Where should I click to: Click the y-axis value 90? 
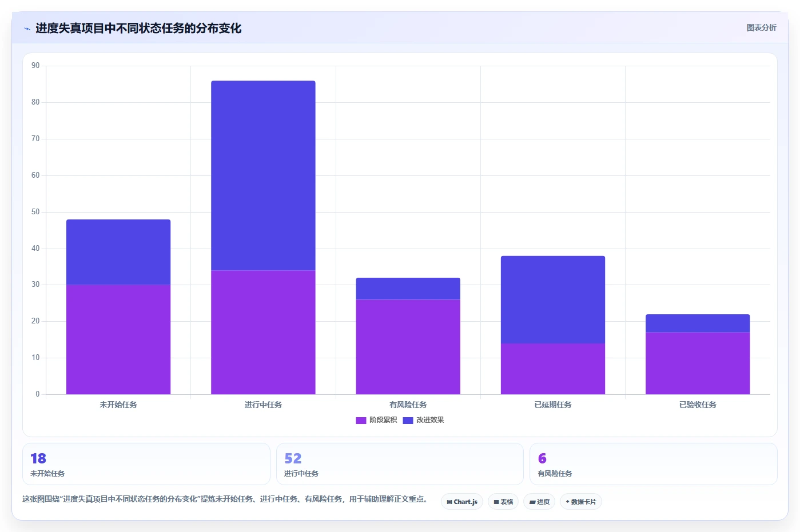click(35, 66)
